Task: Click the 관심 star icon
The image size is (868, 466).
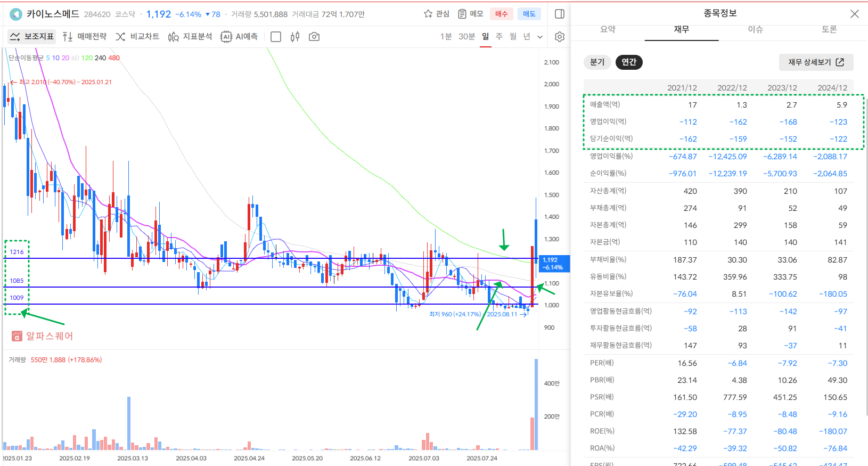Action: pyautogui.click(x=428, y=14)
